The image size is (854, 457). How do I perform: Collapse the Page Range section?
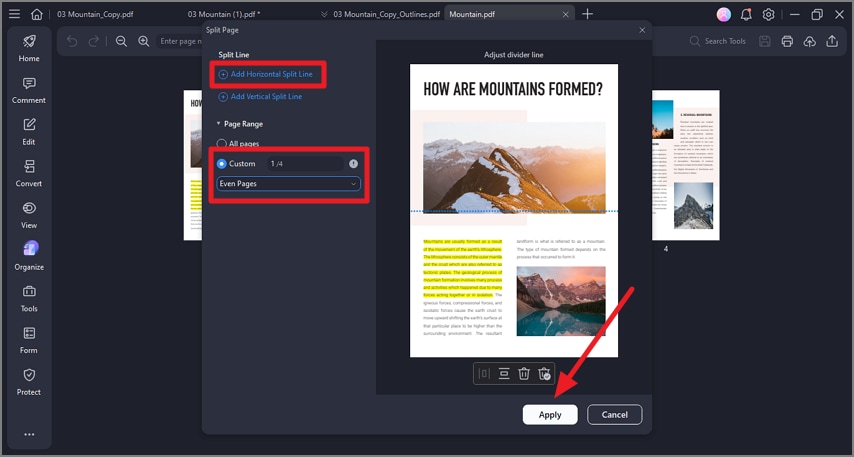(218, 124)
